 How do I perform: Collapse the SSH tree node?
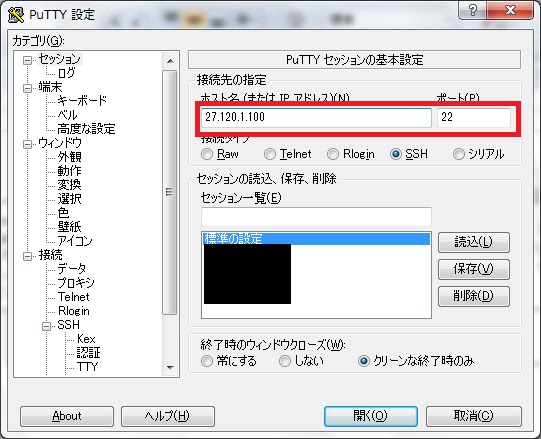(x=46, y=326)
